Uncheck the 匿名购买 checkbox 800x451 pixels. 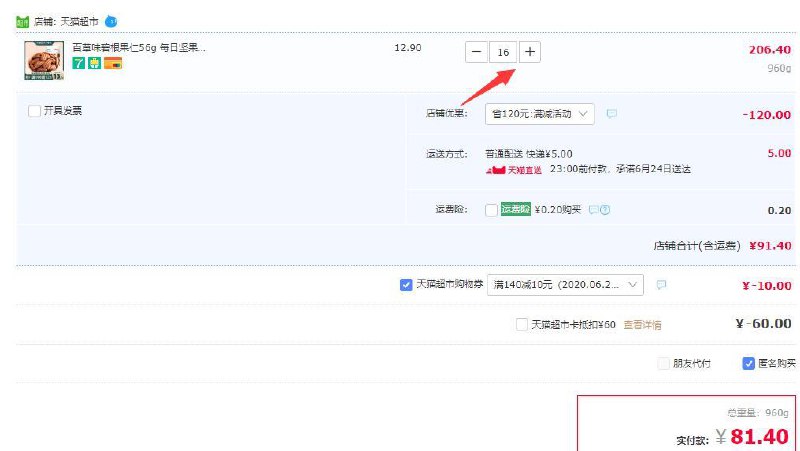click(x=748, y=363)
